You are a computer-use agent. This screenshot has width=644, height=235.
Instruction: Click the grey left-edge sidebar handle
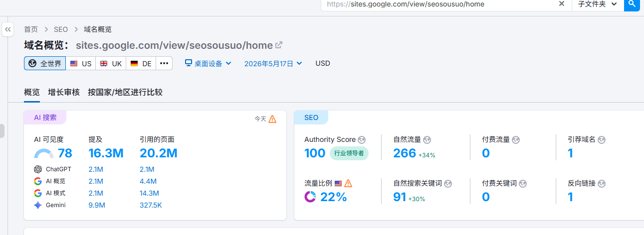point(2,131)
